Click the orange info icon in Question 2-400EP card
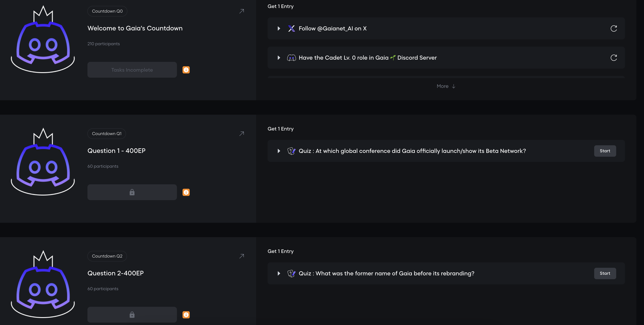The height and width of the screenshot is (325, 644). pos(186,315)
